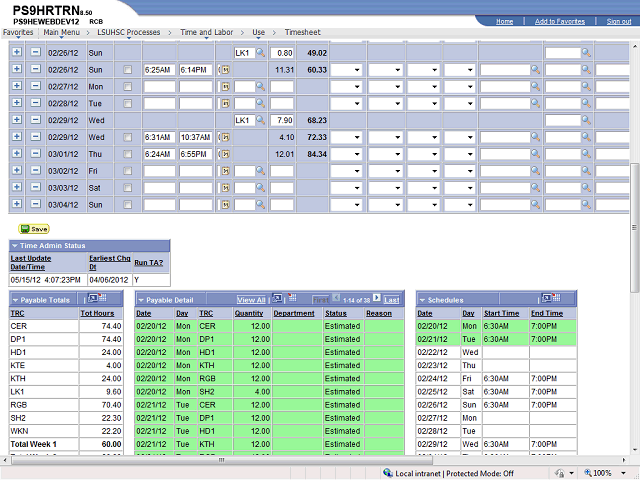Tick the checkbox for 02/27/12 Mon

coord(128,87)
